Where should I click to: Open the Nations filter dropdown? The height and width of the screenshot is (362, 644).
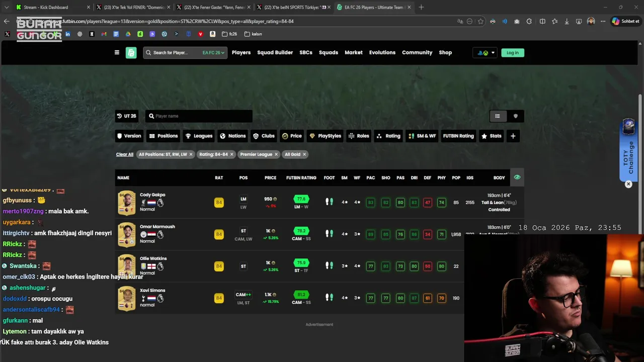click(233, 136)
